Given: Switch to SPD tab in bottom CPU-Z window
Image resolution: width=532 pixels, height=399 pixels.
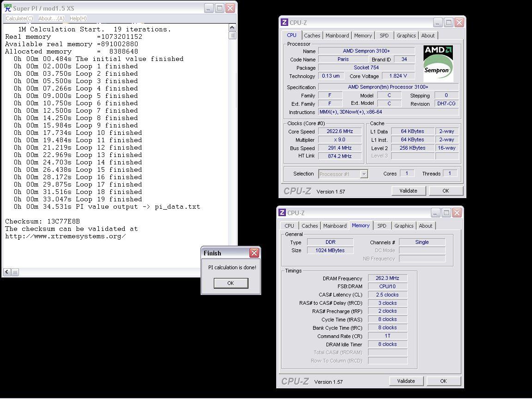Looking at the screenshot, I should click(x=382, y=226).
